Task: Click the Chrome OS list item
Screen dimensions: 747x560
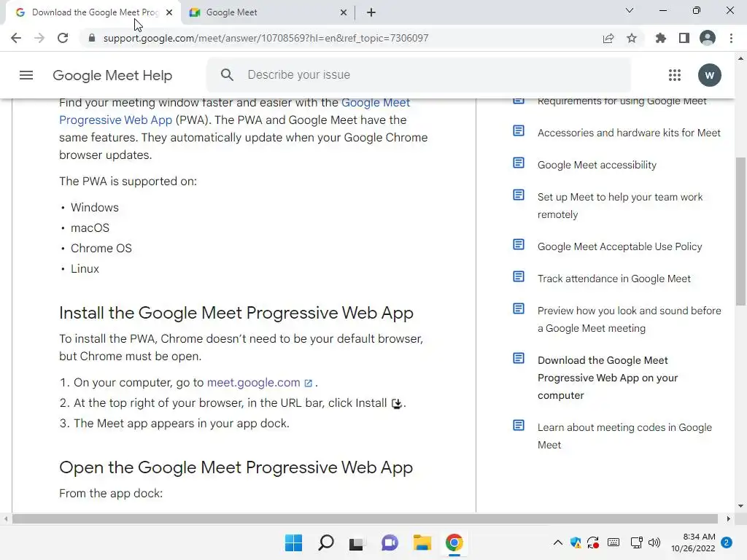Action: click(101, 249)
